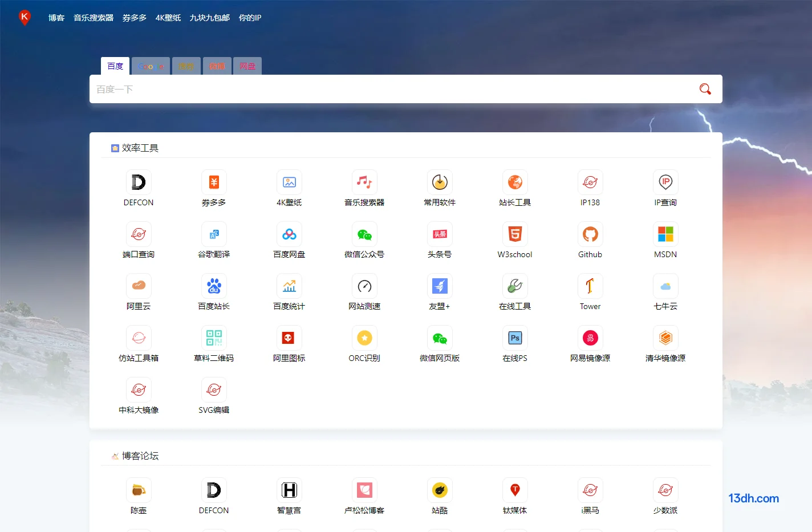Open the IP查询 icon
Screen dimensions: 812x532
tap(665, 182)
